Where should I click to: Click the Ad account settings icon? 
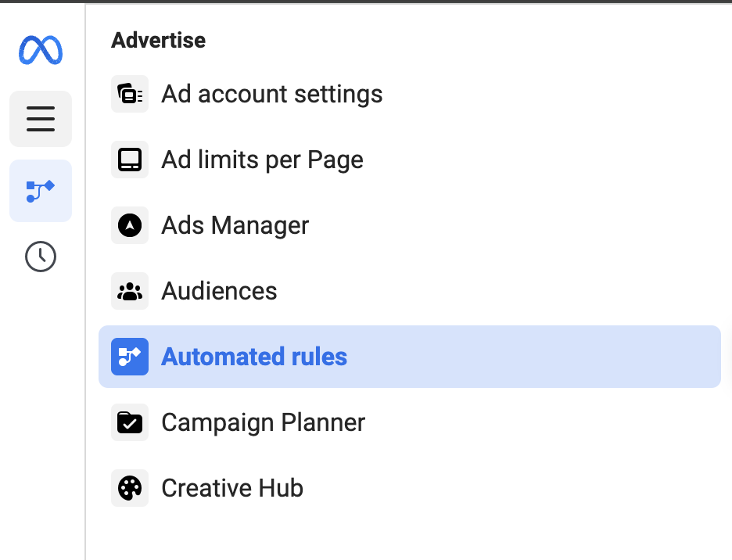[x=130, y=94]
